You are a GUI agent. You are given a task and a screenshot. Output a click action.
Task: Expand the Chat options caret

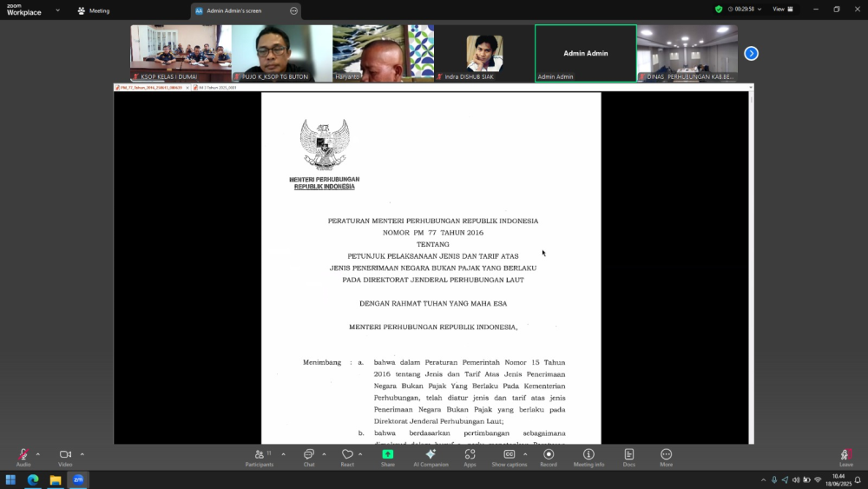[324, 454]
